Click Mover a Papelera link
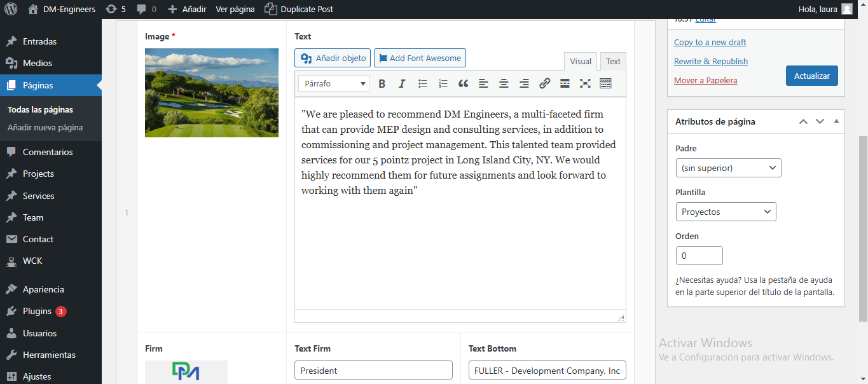Viewport: 868px width, 384px height. [706, 80]
